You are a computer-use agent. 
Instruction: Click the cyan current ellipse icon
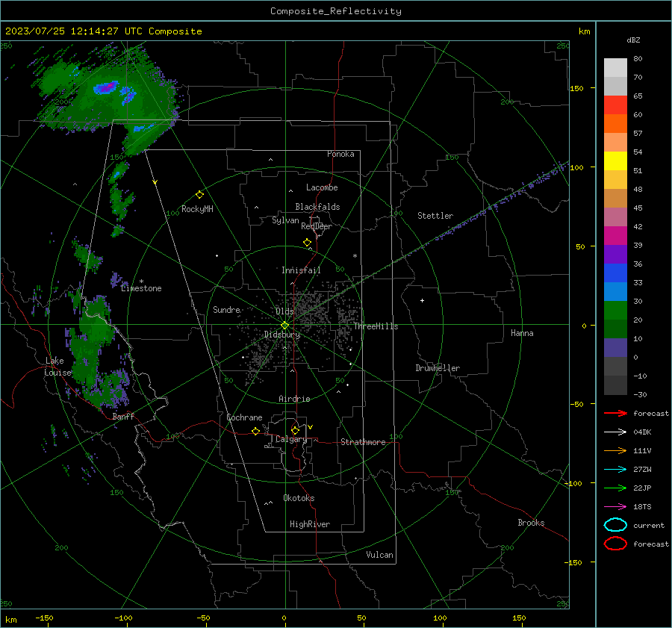tap(615, 525)
